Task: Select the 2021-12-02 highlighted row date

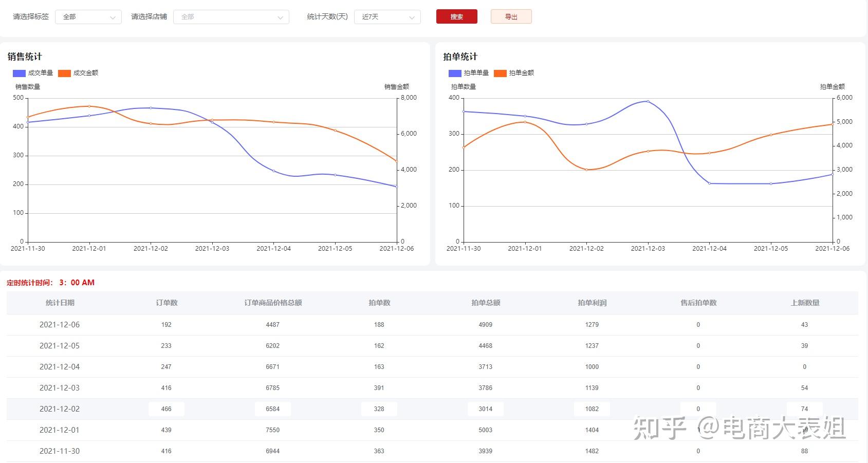Action: click(x=60, y=409)
